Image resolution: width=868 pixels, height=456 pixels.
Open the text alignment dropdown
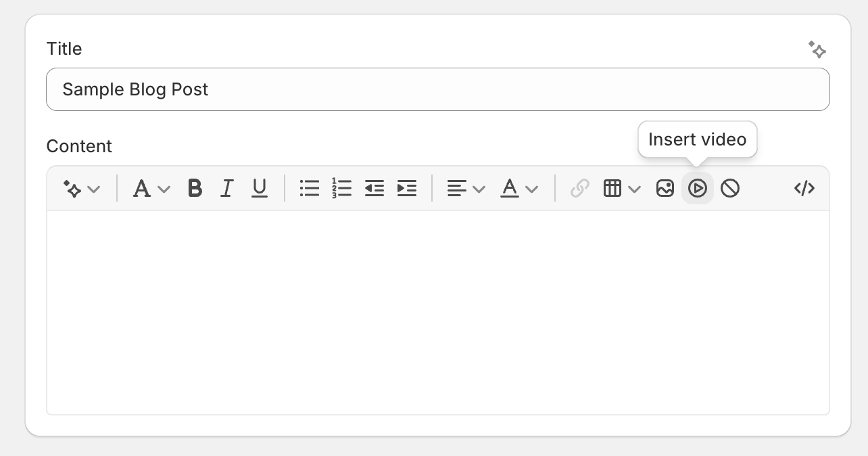(466, 188)
